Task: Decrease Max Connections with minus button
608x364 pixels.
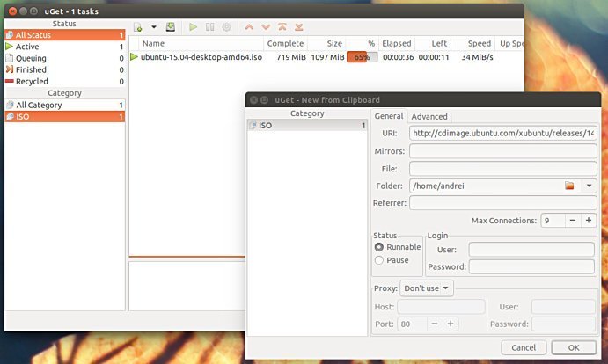Action: click(x=573, y=221)
